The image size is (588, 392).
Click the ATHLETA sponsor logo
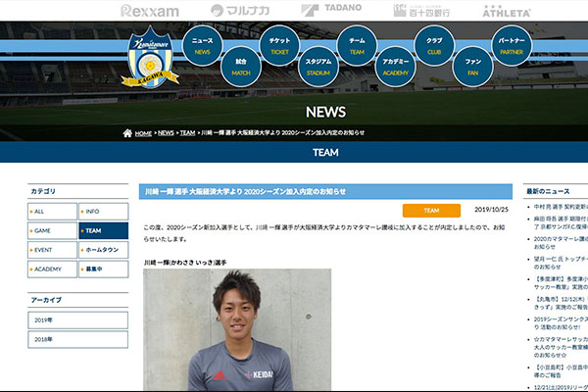click(506, 11)
